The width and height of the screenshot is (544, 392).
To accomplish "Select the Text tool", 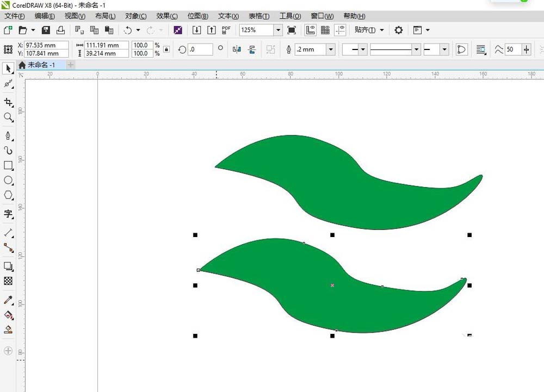I will tap(8, 214).
